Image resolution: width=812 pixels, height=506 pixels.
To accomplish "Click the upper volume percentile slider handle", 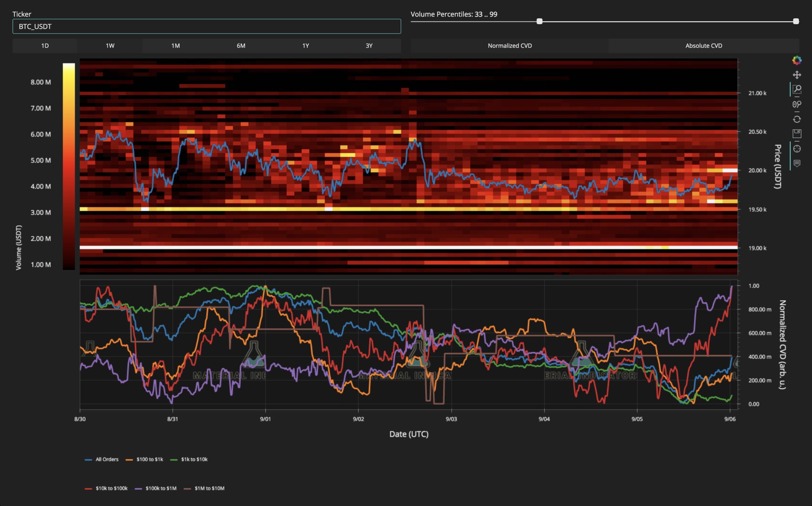I will 796,22.
